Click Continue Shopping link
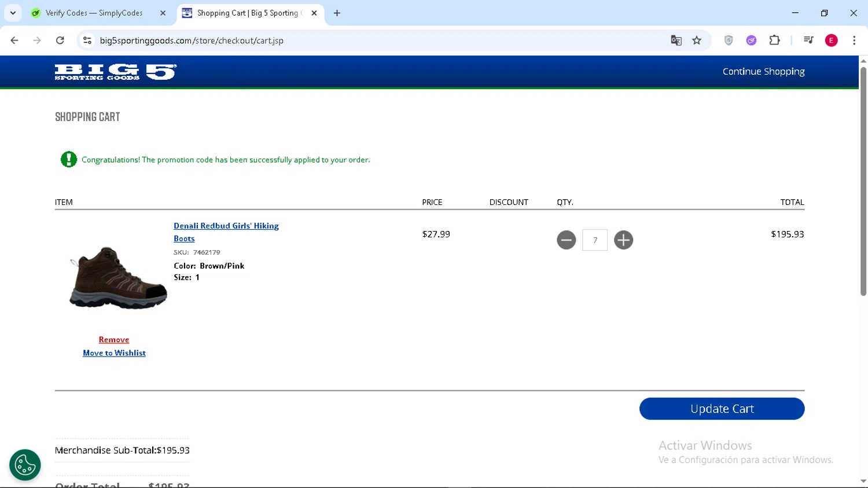The image size is (868, 488). point(763,72)
